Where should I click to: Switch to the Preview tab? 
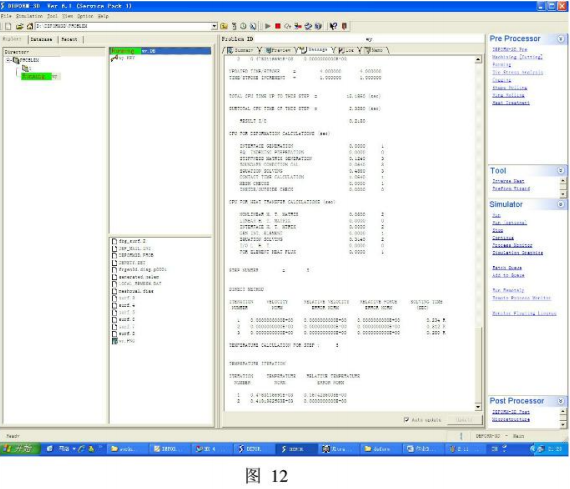(x=278, y=50)
